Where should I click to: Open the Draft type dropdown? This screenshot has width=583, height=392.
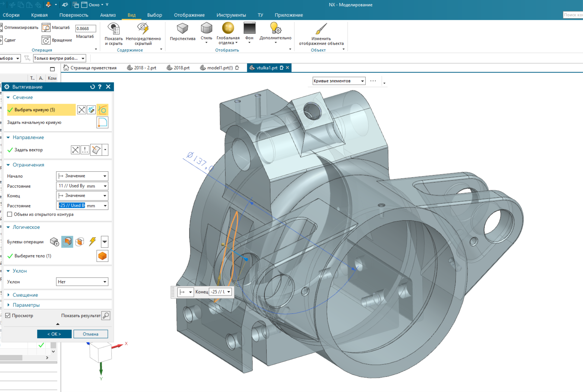click(x=82, y=282)
